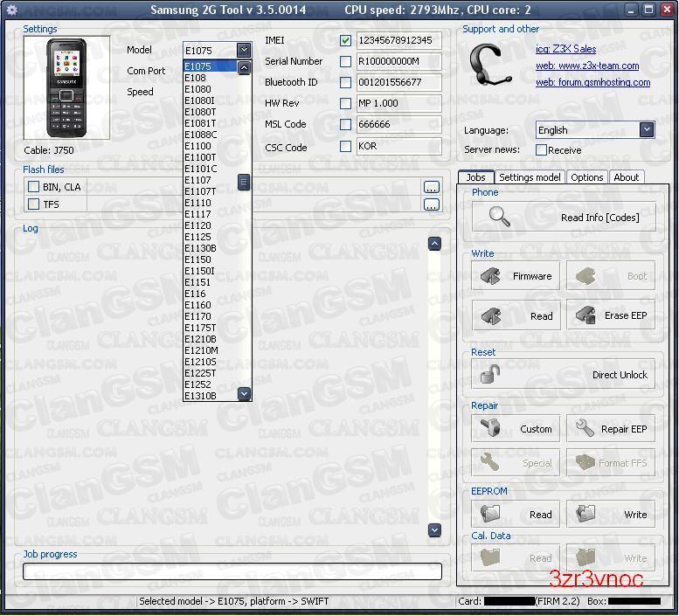The height and width of the screenshot is (616, 679).
Task: Click the Custom repair tool icon
Action: pyautogui.click(x=490, y=428)
